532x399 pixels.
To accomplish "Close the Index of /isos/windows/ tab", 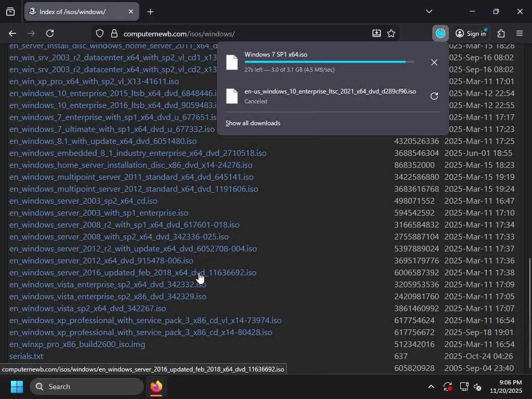I will click(131, 11).
